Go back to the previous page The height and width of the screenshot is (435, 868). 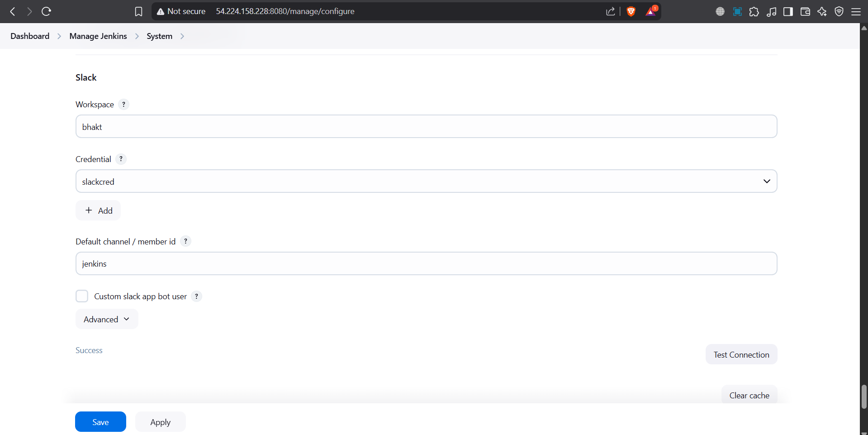13,11
